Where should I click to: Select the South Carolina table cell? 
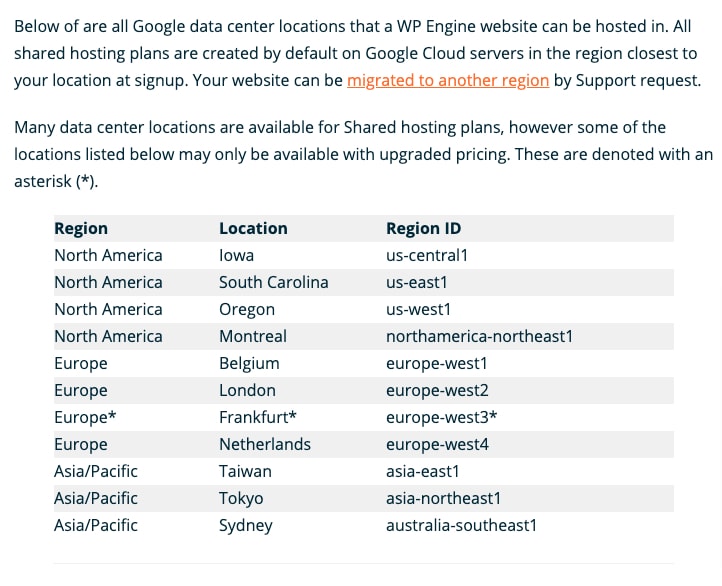274,282
